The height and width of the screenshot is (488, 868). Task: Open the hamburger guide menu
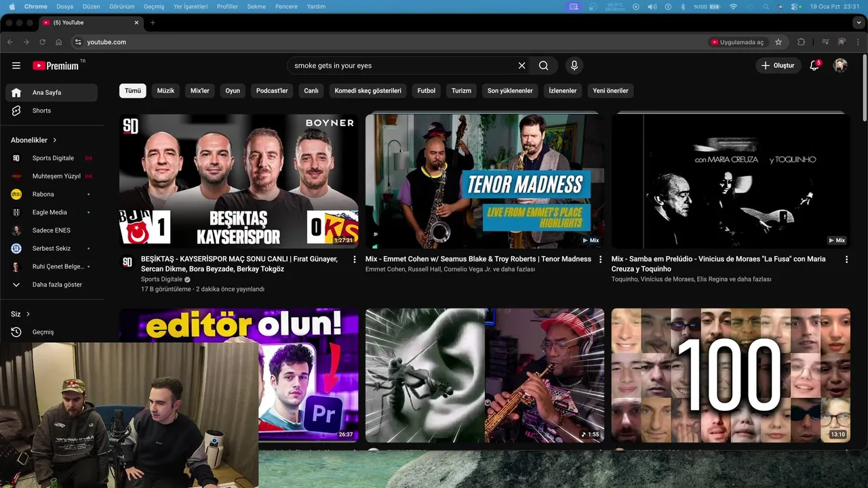click(x=16, y=66)
